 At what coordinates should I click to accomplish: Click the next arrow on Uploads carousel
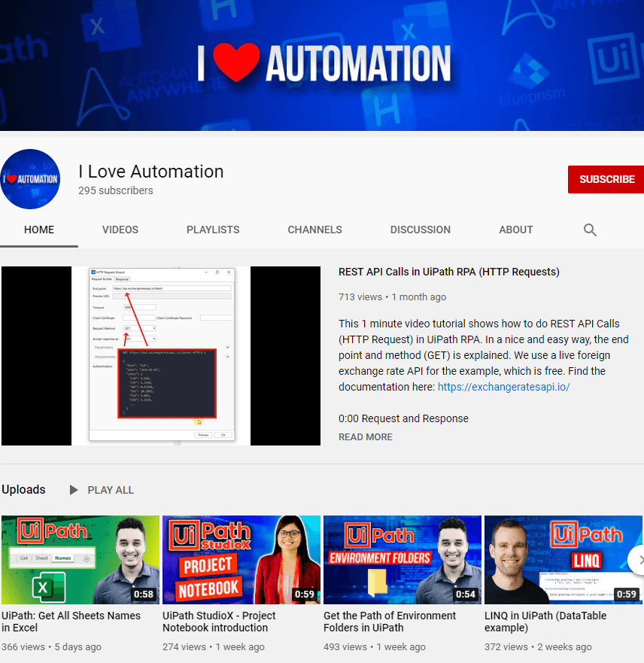(637, 559)
